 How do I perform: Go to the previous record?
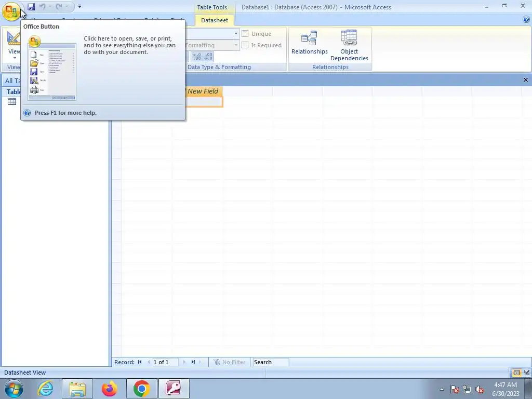pyautogui.click(x=149, y=362)
